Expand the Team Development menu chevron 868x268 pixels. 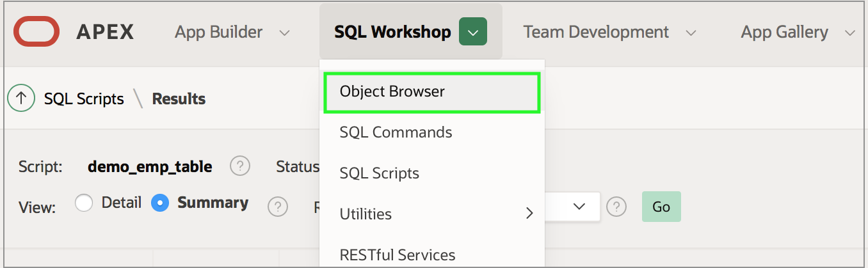click(x=691, y=33)
